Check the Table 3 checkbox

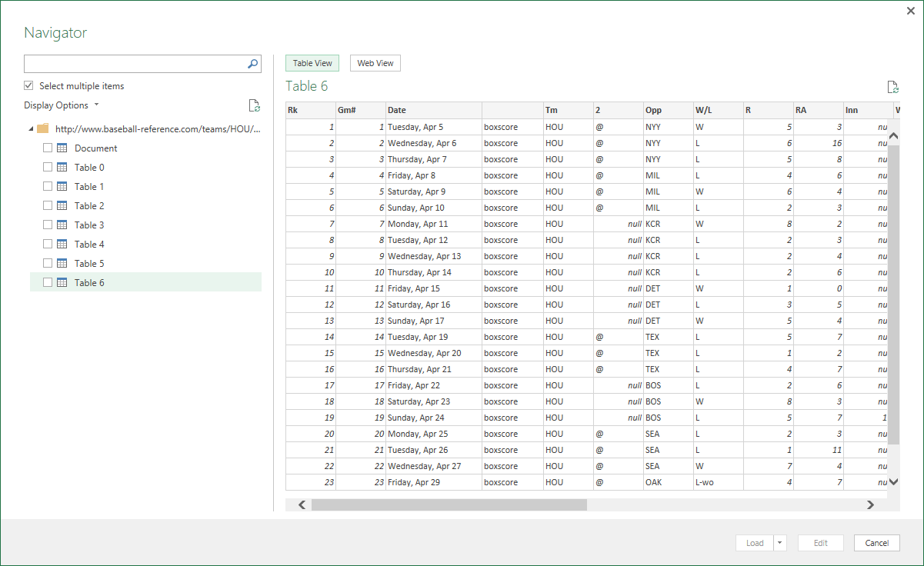point(48,225)
